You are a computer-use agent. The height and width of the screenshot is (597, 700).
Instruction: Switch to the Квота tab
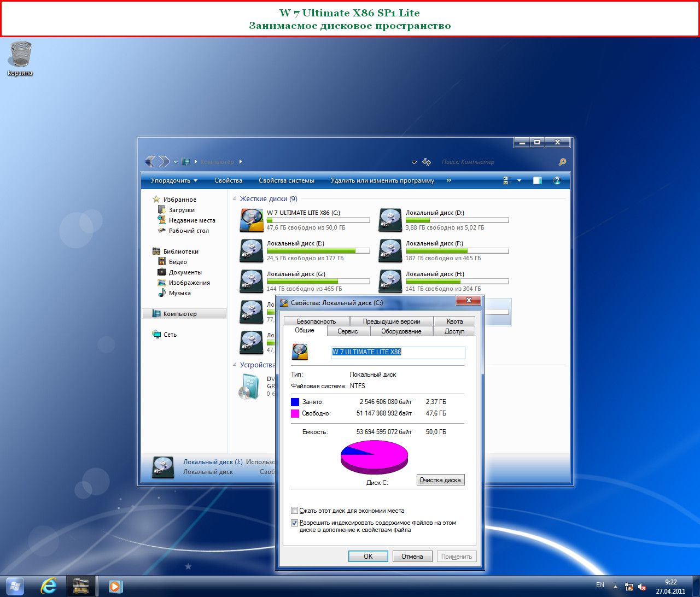tap(454, 321)
